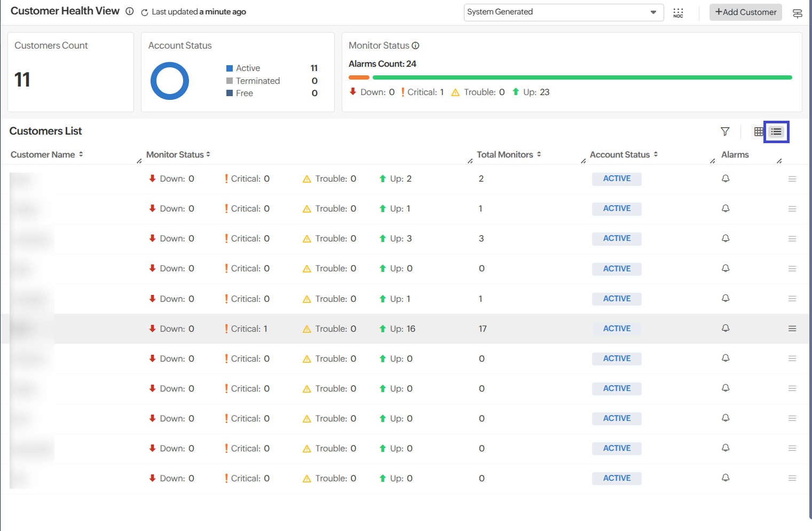Click the info icon next to Customer Health View title
Screen dimensions: 812x531
pyautogui.click(x=129, y=11)
